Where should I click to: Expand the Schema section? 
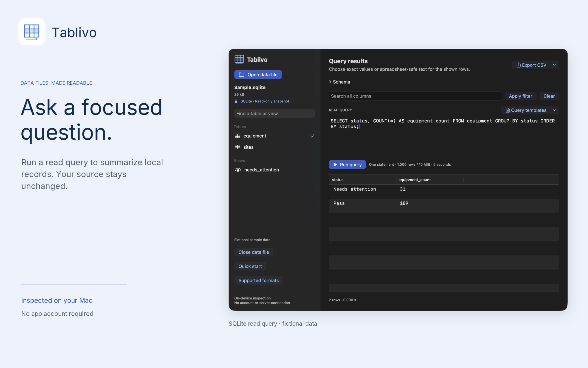point(340,82)
